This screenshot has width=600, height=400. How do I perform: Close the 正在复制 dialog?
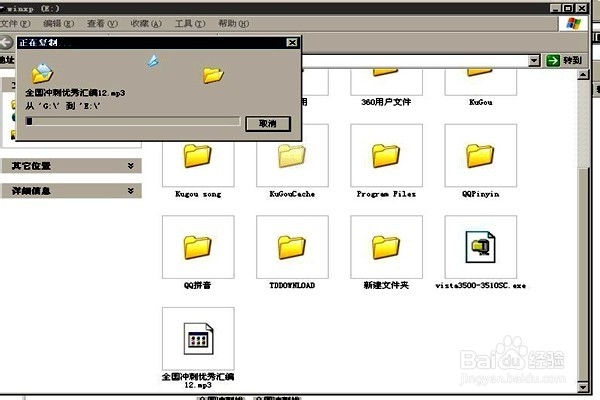(292, 42)
